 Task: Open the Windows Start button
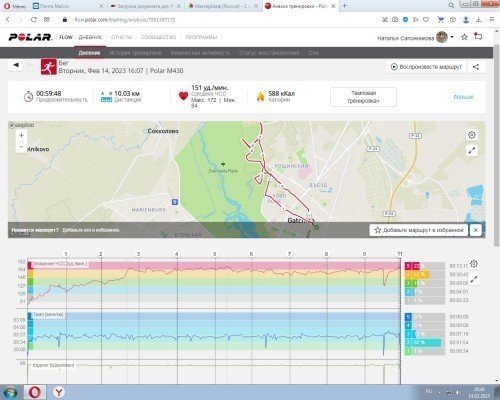[10, 392]
